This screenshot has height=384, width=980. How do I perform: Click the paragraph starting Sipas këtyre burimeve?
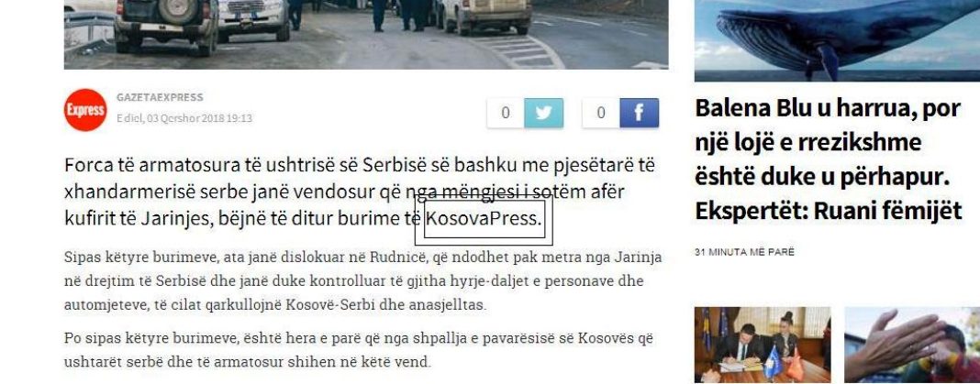click(x=362, y=281)
